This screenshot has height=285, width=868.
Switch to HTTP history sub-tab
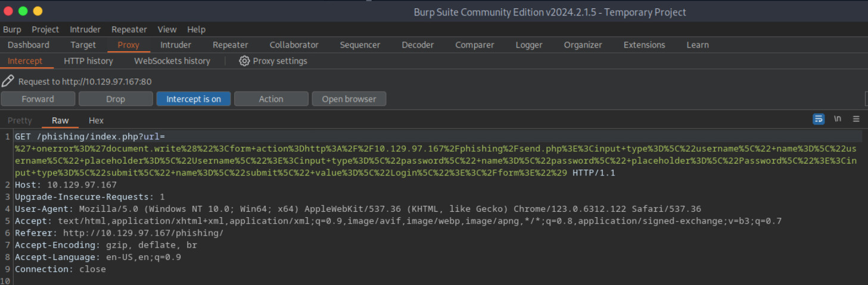[88, 61]
